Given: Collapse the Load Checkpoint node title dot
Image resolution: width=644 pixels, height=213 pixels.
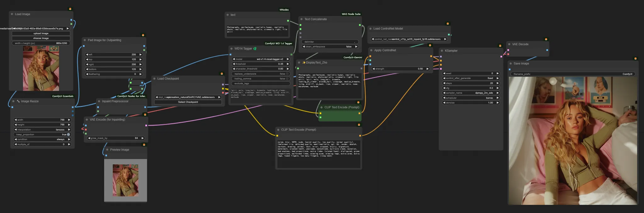Looking at the screenshot, I should [154, 79].
